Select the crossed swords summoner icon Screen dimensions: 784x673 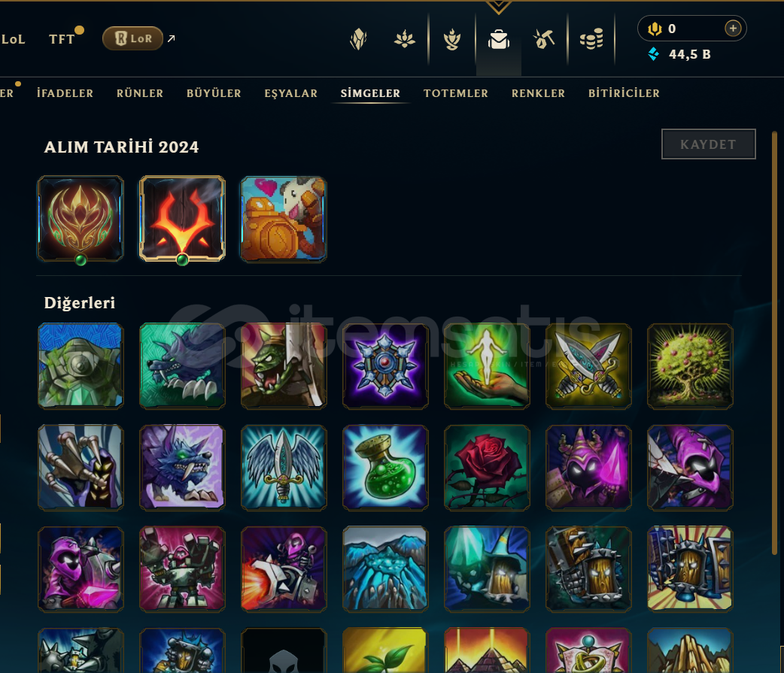click(588, 366)
